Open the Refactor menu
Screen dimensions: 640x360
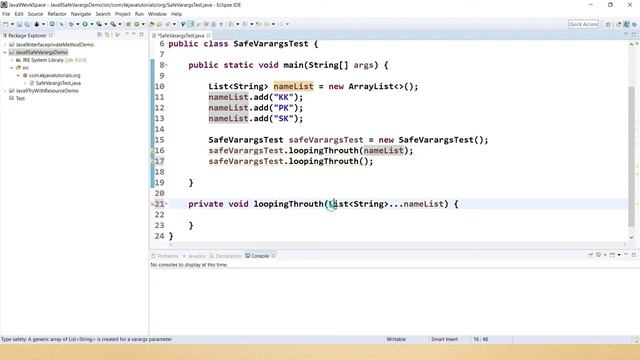pyautogui.click(x=57, y=14)
